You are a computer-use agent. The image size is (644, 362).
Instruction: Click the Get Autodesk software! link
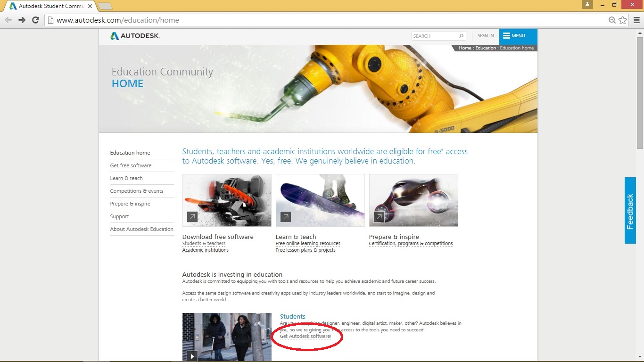(305, 337)
